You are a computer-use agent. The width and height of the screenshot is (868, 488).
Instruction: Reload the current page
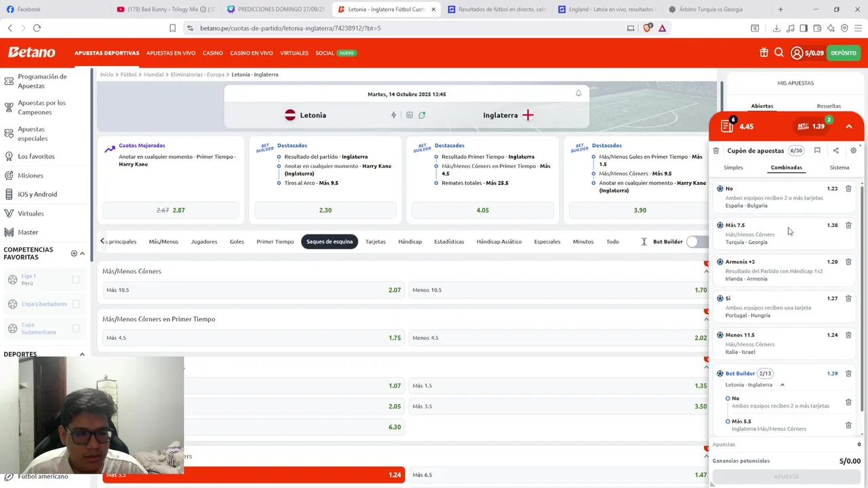coord(37,28)
